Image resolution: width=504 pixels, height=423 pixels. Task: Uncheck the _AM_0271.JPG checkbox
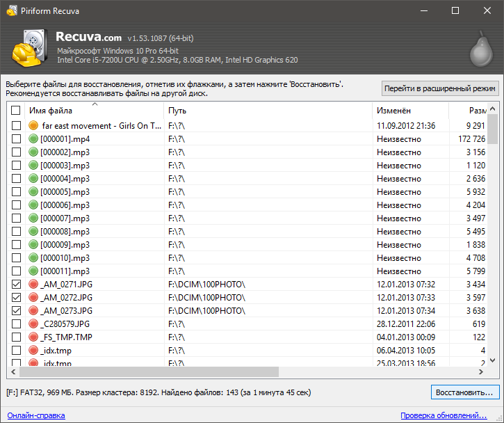coord(16,284)
